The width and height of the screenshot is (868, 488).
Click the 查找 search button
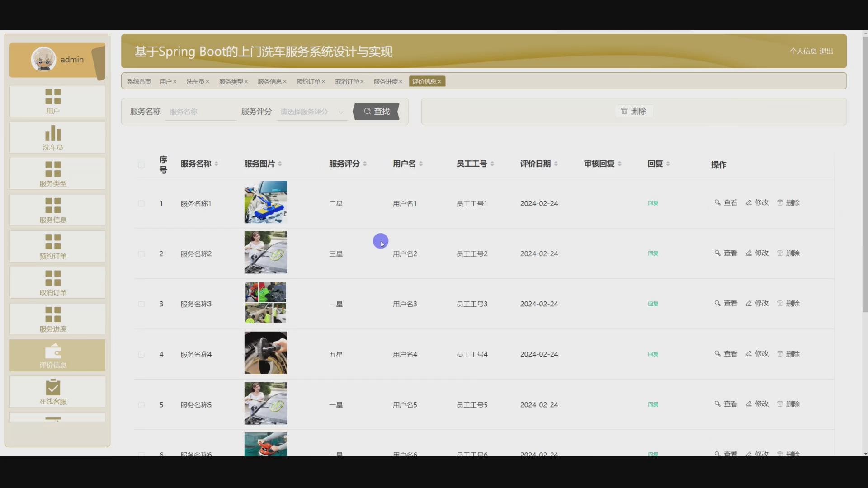click(x=377, y=112)
